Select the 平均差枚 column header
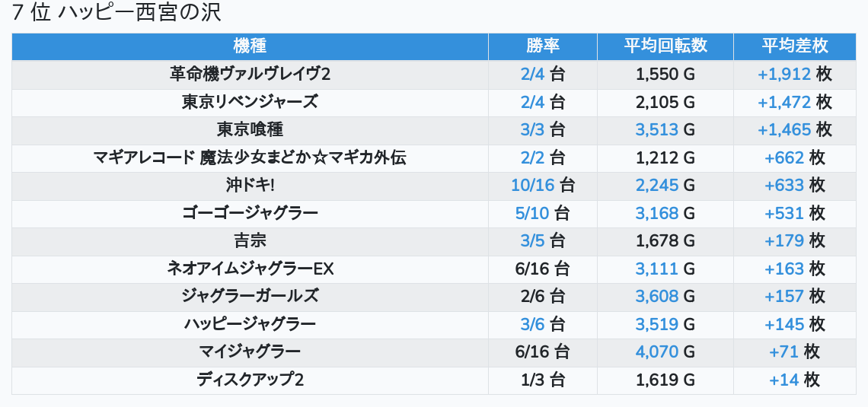 pyautogui.click(x=794, y=46)
